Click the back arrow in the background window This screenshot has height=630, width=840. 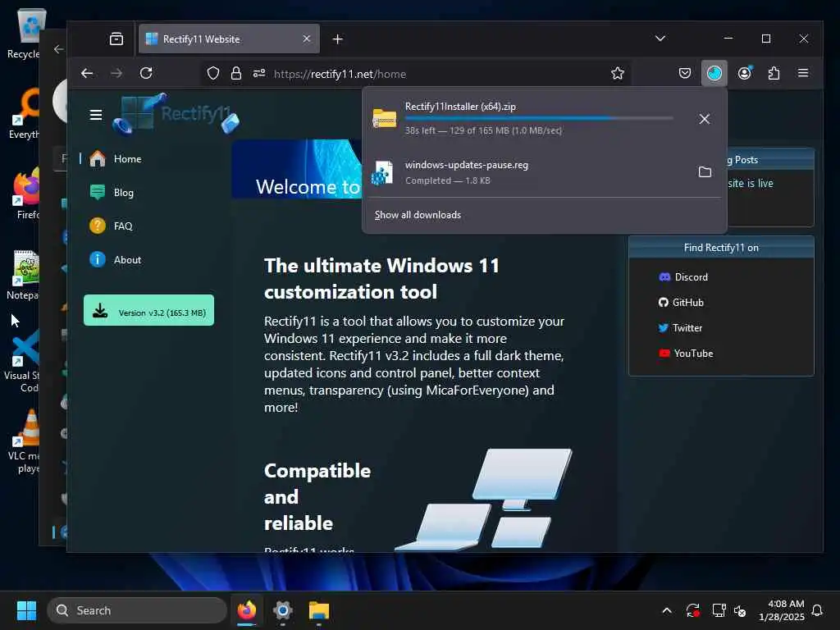(58, 49)
